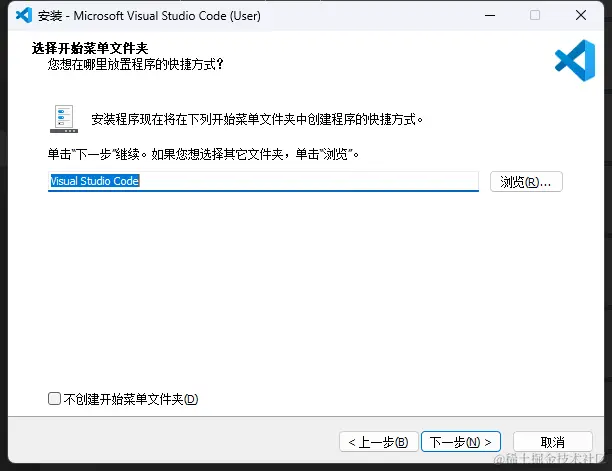
Task: Click the 浏览(R)... browse button
Action: tap(526, 181)
